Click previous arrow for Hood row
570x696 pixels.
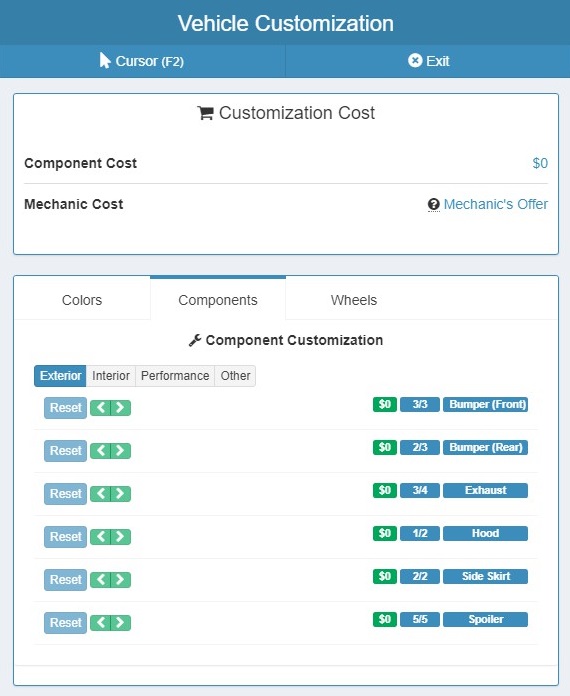point(100,537)
